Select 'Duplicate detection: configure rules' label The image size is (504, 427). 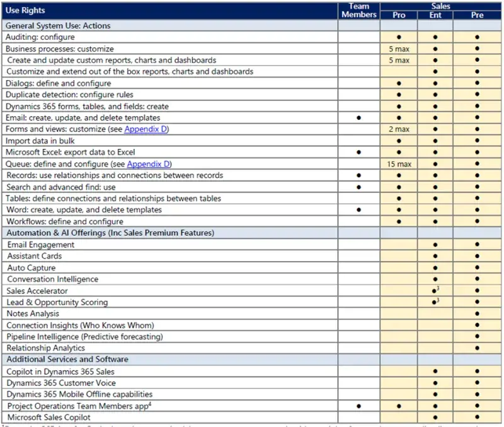pos(69,95)
